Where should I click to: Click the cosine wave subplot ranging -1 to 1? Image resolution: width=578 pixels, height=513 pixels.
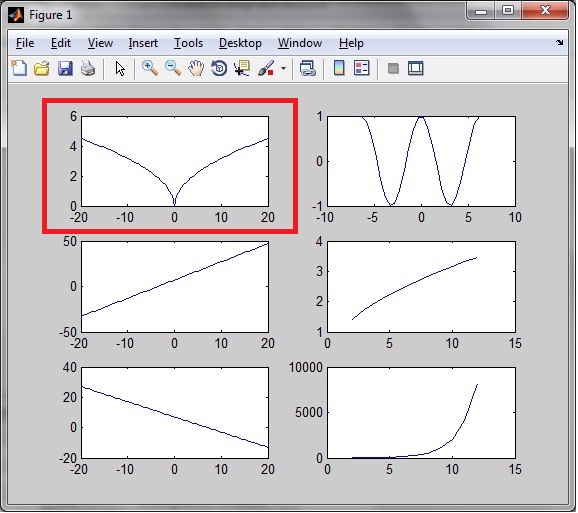(x=421, y=161)
